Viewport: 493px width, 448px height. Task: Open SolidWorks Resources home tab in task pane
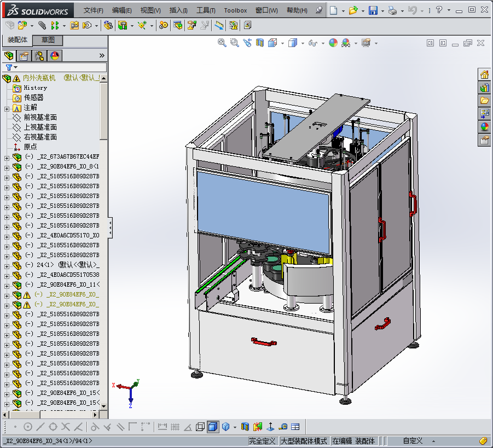pyautogui.click(x=484, y=74)
